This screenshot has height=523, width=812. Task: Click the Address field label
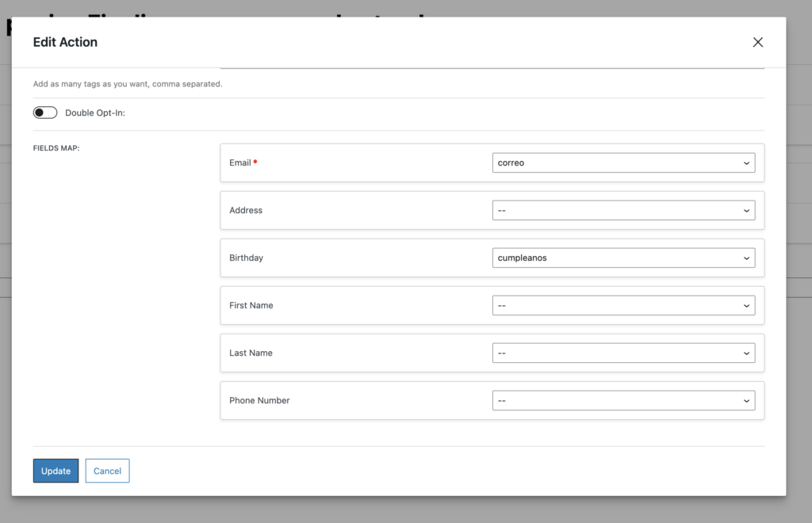pos(246,210)
